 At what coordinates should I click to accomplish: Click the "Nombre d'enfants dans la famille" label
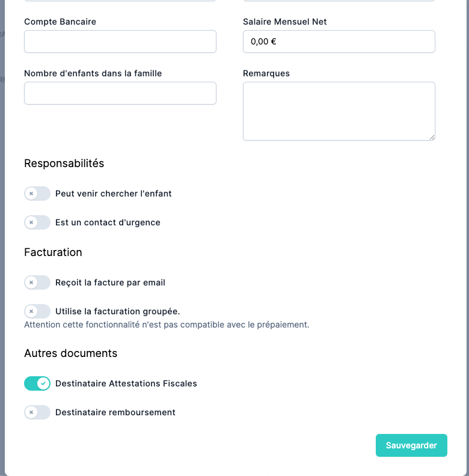93,73
